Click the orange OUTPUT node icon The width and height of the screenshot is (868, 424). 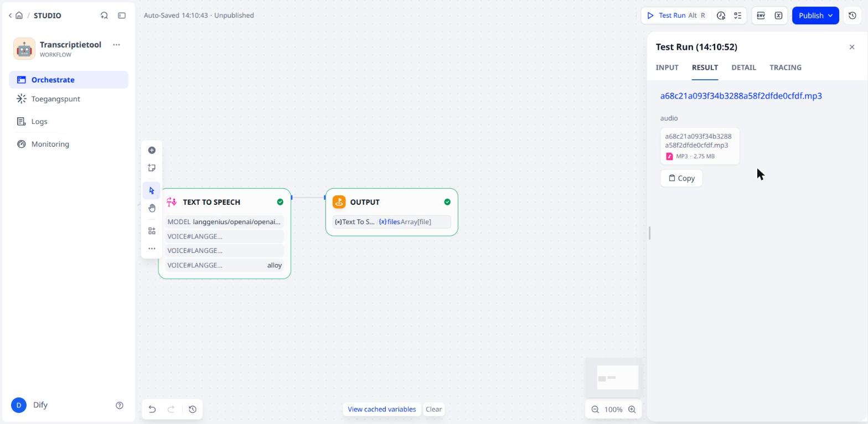tap(339, 202)
